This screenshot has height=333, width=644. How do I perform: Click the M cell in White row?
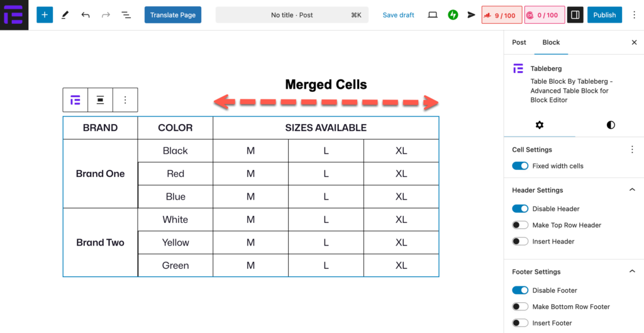click(250, 220)
